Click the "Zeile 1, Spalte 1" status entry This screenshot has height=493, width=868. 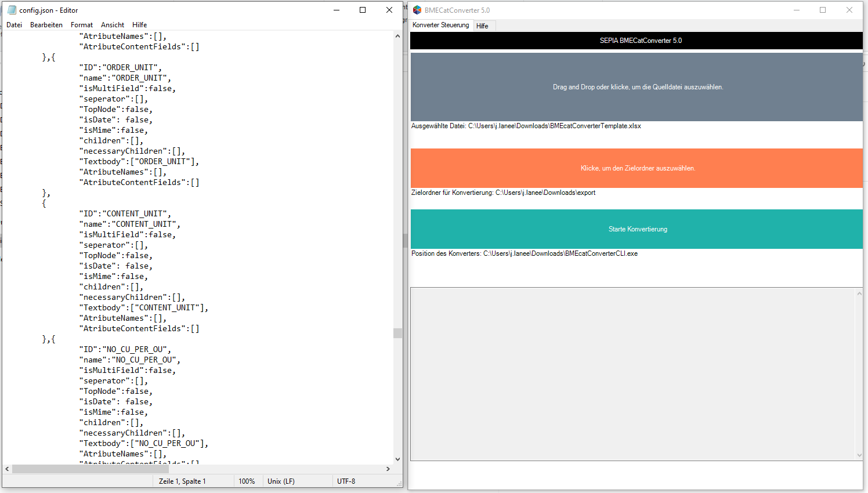[x=182, y=481]
